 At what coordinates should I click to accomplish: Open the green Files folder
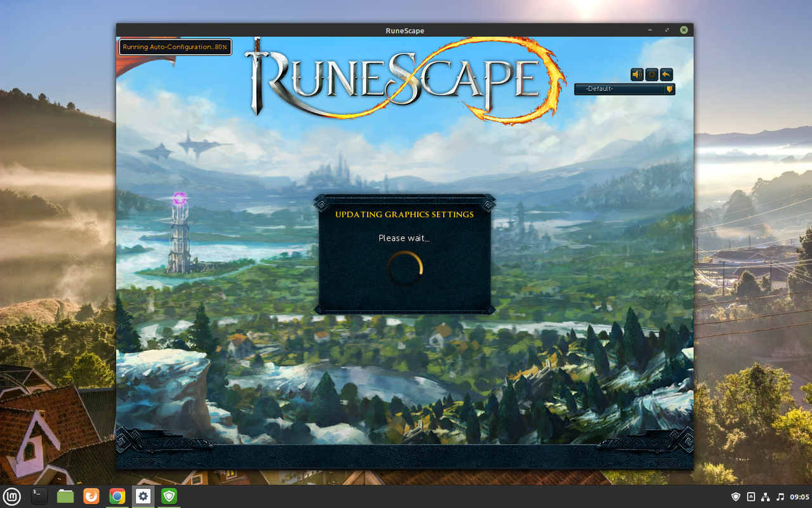[65, 496]
